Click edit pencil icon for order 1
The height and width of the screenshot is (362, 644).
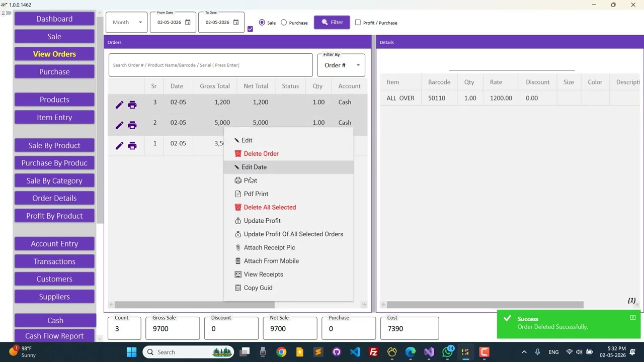pyautogui.click(x=119, y=146)
